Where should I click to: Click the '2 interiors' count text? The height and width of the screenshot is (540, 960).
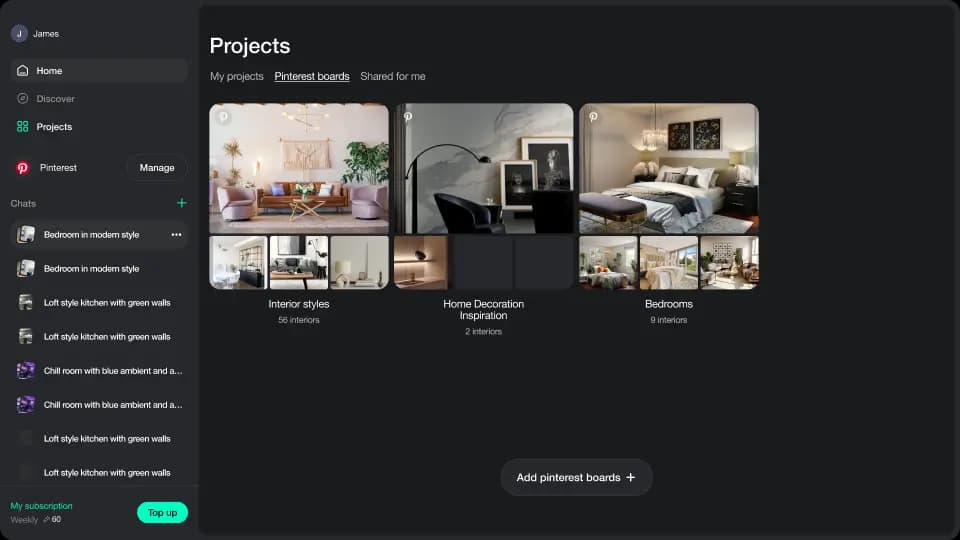[483, 332]
